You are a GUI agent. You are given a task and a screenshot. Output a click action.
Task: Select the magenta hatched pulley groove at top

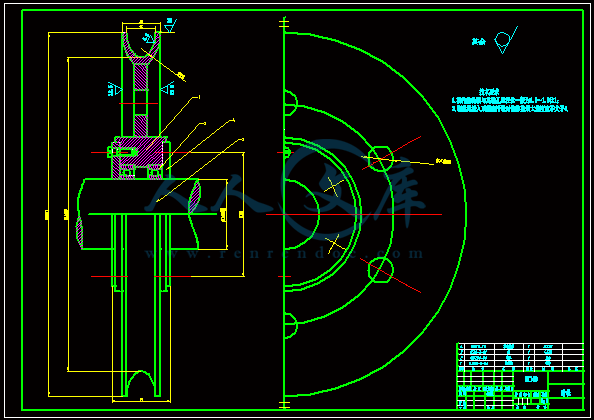point(141,48)
